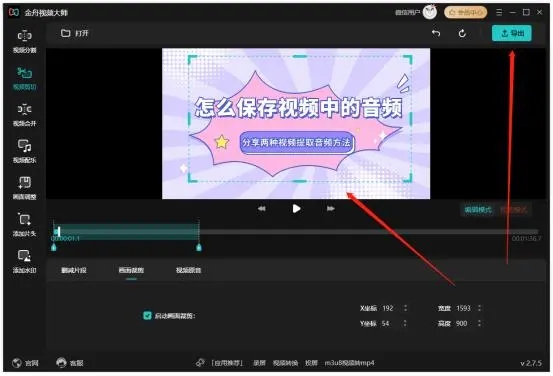Click the 应用推荐 recommendation icon

(200, 363)
